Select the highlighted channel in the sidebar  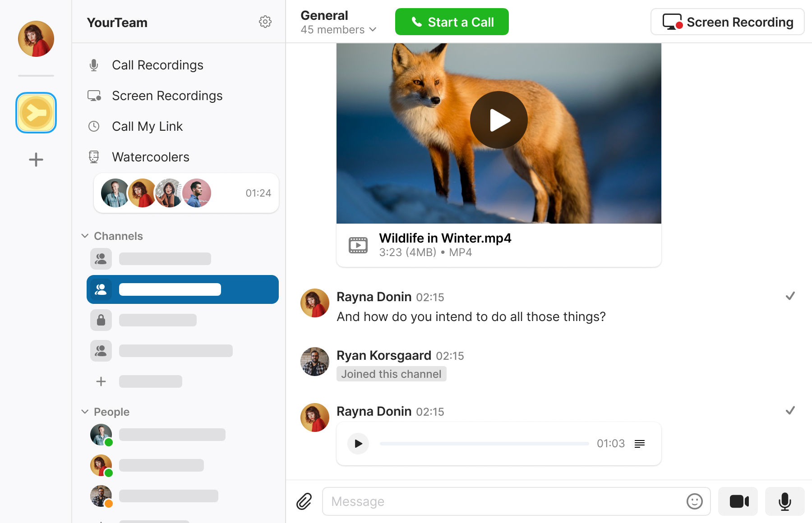pyautogui.click(x=182, y=289)
